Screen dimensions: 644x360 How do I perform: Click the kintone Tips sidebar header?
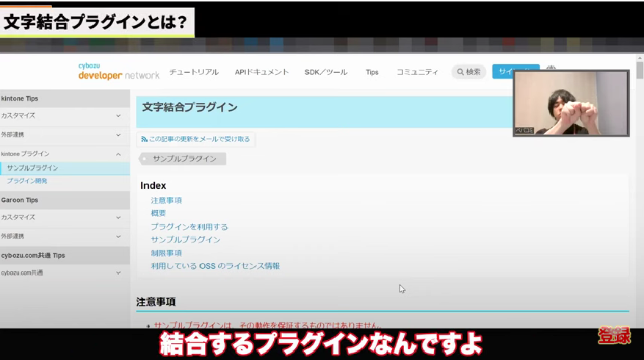65,98
